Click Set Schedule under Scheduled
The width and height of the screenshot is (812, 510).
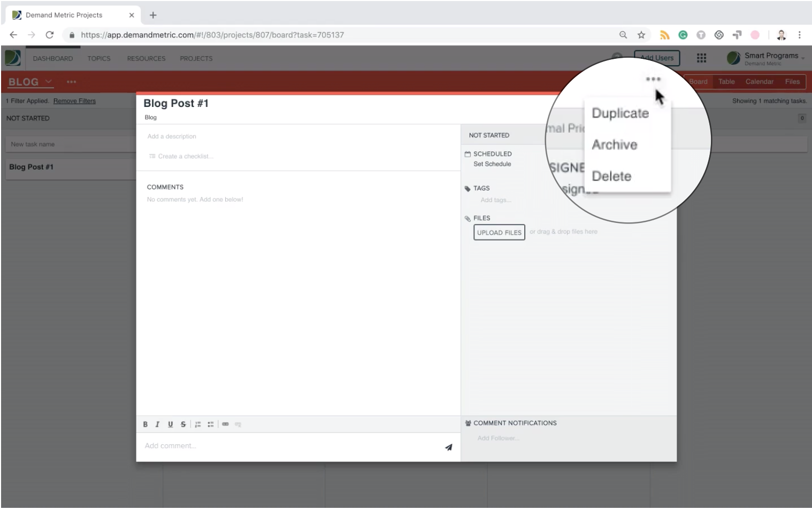492,164
